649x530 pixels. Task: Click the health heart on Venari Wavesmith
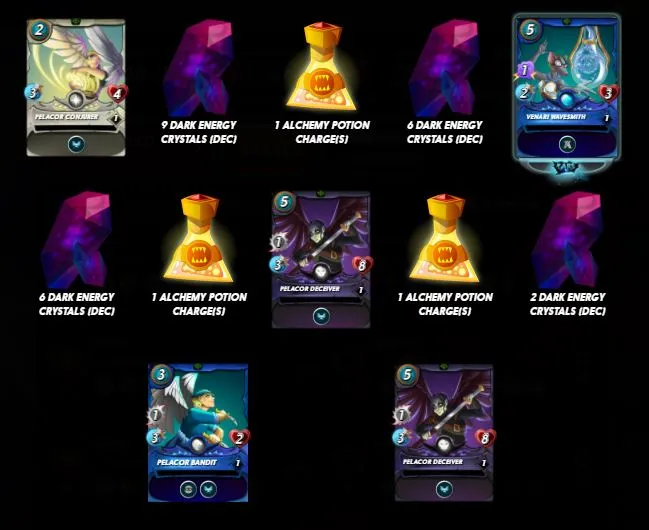pos(608,94)
